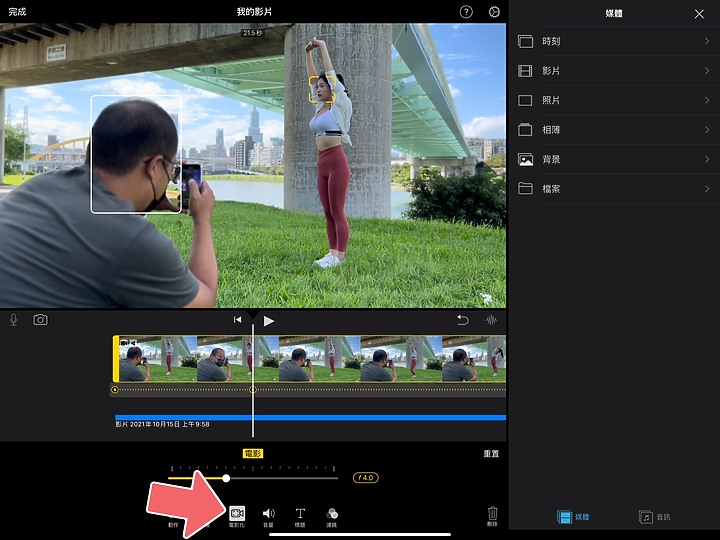Undo the last edit
720x540 pixels.
[x=463, y=320]
